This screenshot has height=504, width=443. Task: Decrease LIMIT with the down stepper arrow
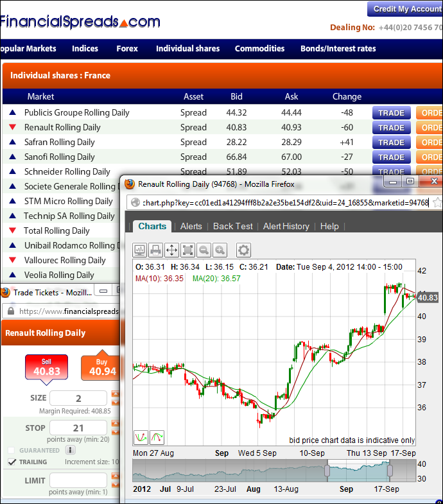tap(115, 484)
